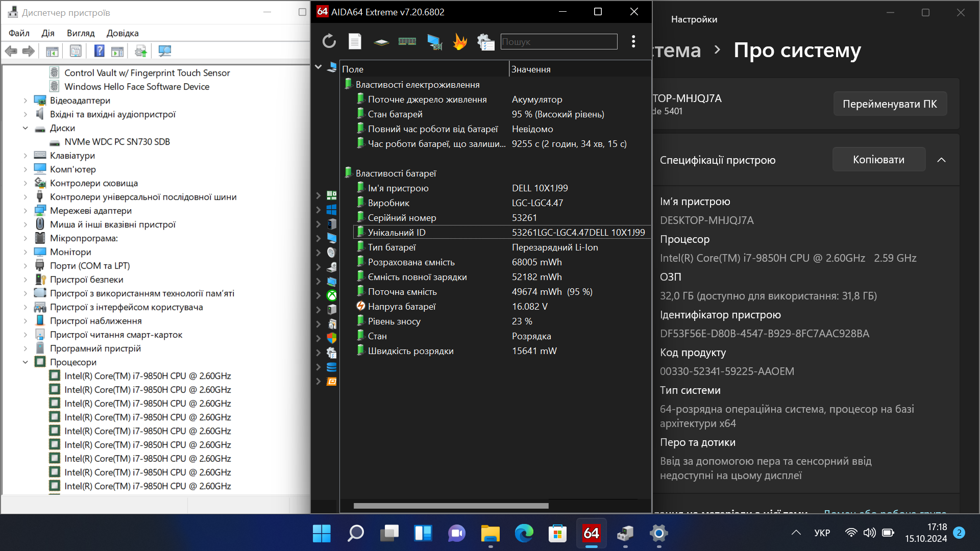
Task: Click the Device Manager back arrow
Action: pos(11,51)
